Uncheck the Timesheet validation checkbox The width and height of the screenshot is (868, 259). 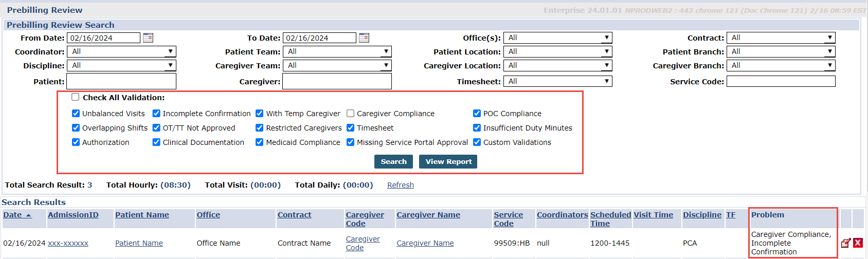351,128
